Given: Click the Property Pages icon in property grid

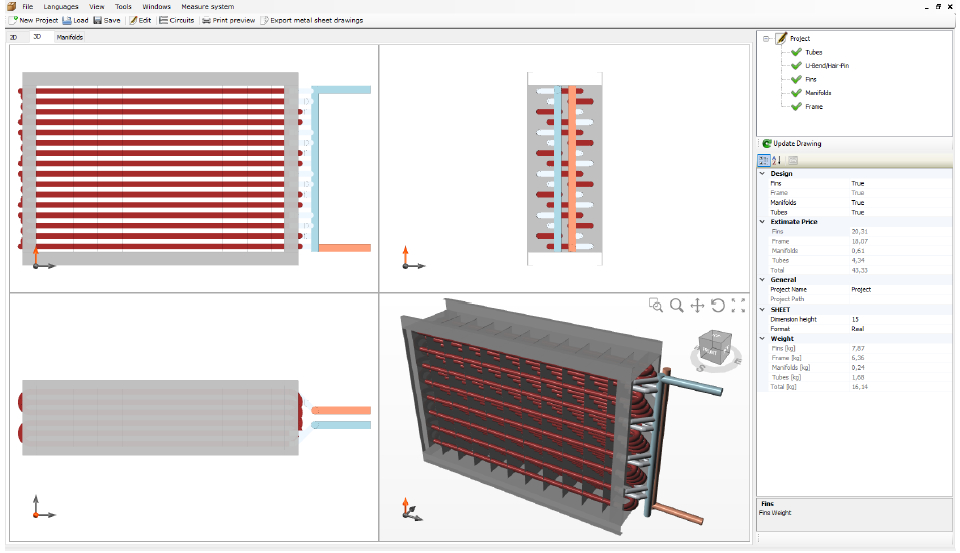Looking at the screenshot, I should 792,160.
